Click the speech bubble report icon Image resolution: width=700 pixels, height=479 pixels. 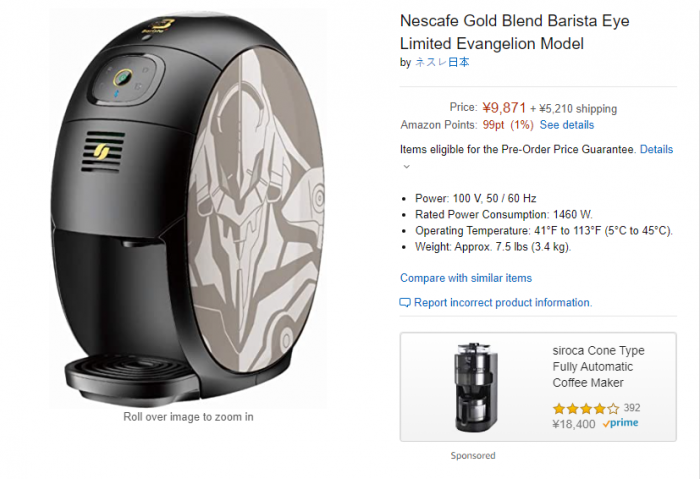404,303
